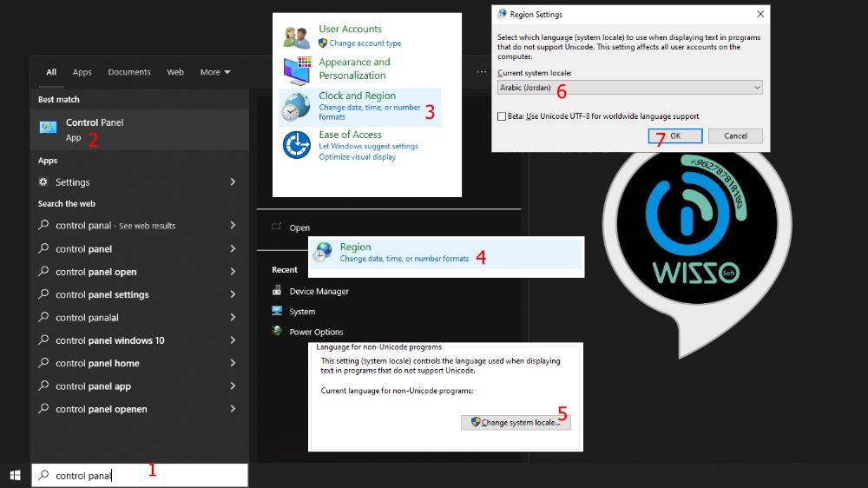868x488 pixels.
Task: Open the Current system locale dropdown
Action: click(629, 88)
